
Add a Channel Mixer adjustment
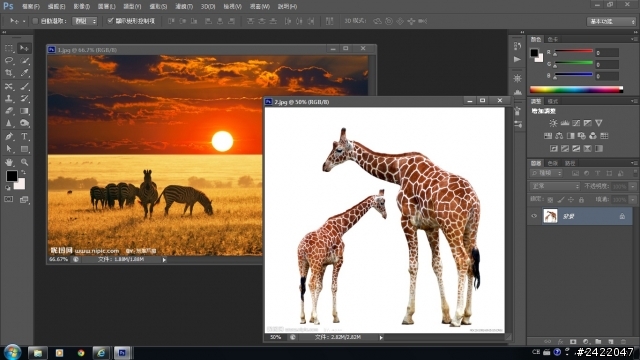593,136
